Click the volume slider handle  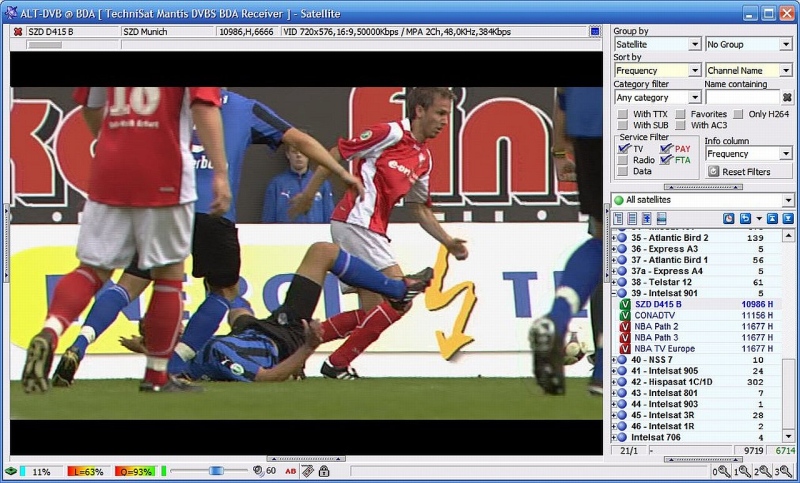tap(215, 471)
